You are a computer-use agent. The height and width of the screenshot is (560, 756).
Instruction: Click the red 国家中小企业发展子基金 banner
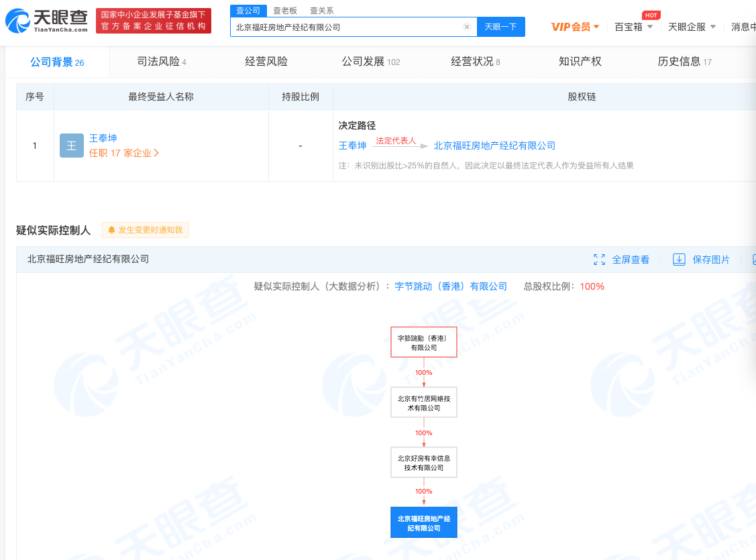pos(154,21)
